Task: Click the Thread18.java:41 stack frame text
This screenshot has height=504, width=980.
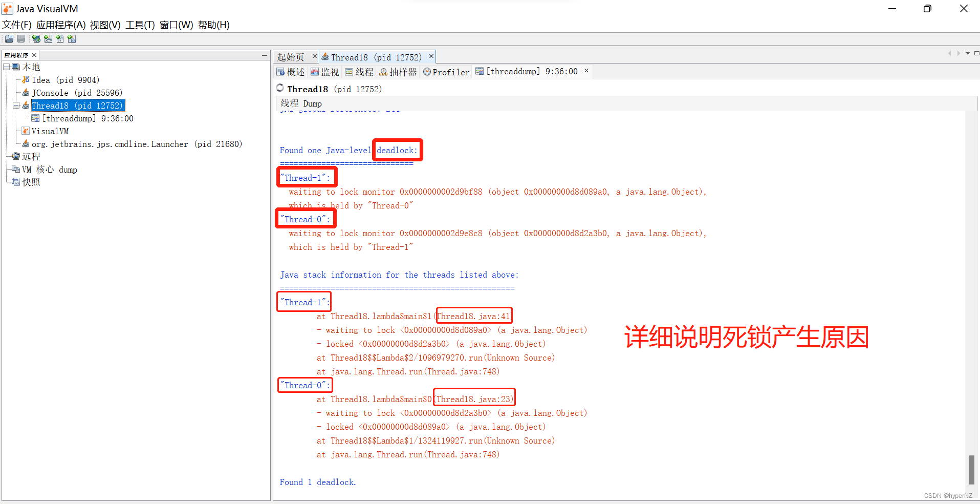Action: (x=473, y=316)
